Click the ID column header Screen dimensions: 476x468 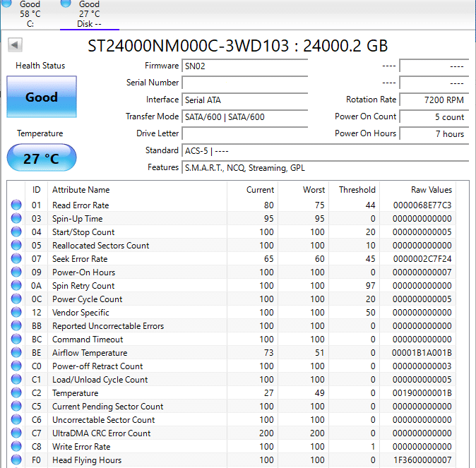tap(37, 190)
